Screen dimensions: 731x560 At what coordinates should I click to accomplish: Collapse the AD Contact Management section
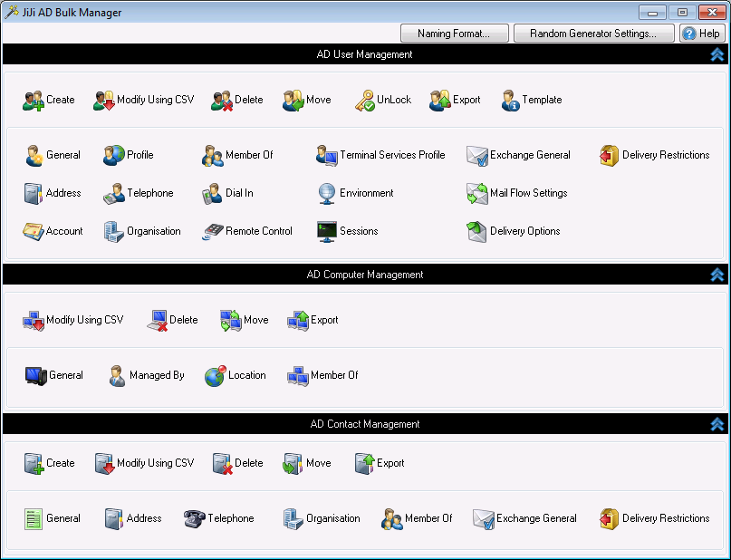[717, 424]
